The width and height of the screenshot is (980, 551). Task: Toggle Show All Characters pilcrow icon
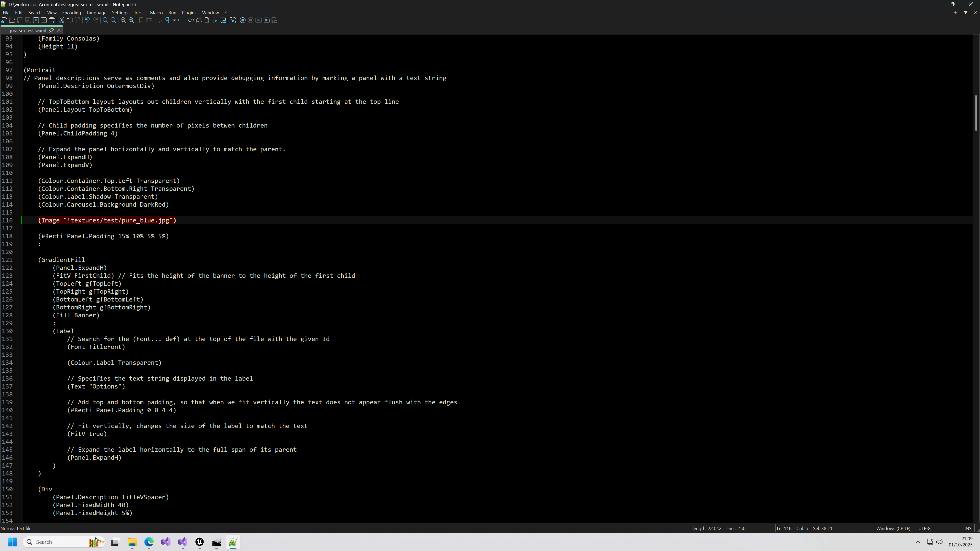tap(167, 20)
